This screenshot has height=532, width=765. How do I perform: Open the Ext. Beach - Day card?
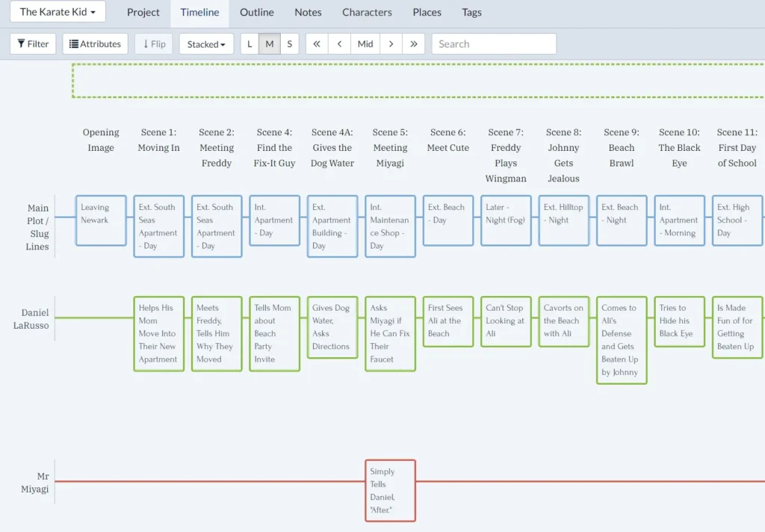pyautogui.click(x=448, y=220)
